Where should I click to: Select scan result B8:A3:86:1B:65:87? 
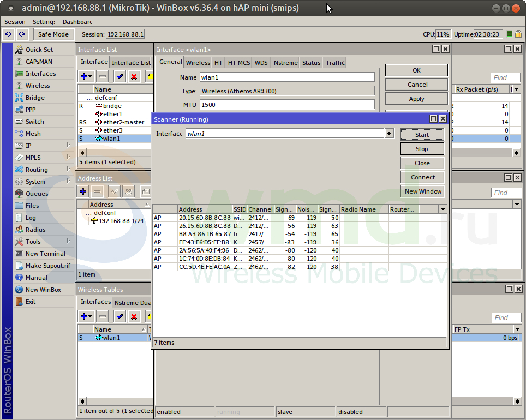pyautogui.click(x=300, y=234)
